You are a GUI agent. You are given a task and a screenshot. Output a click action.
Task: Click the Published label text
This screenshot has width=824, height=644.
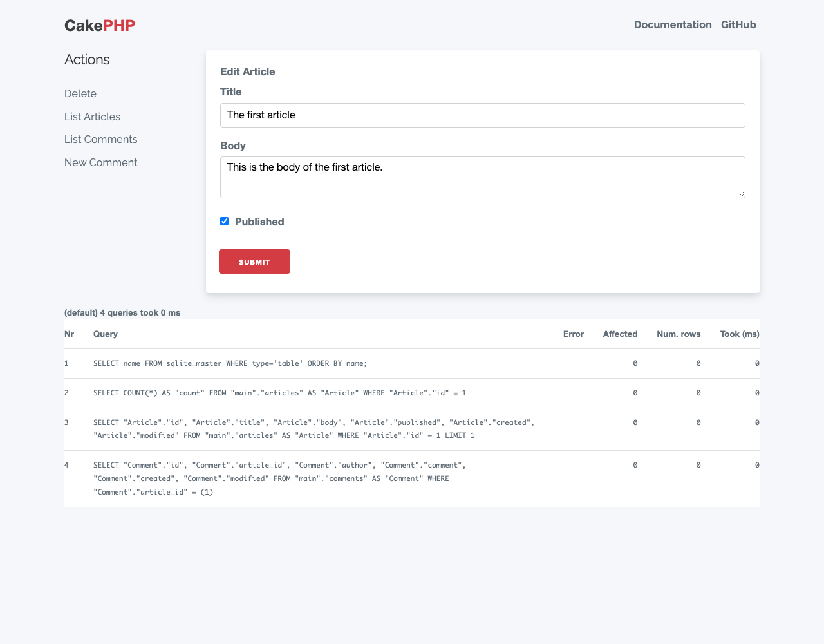[x=259, y=222]
